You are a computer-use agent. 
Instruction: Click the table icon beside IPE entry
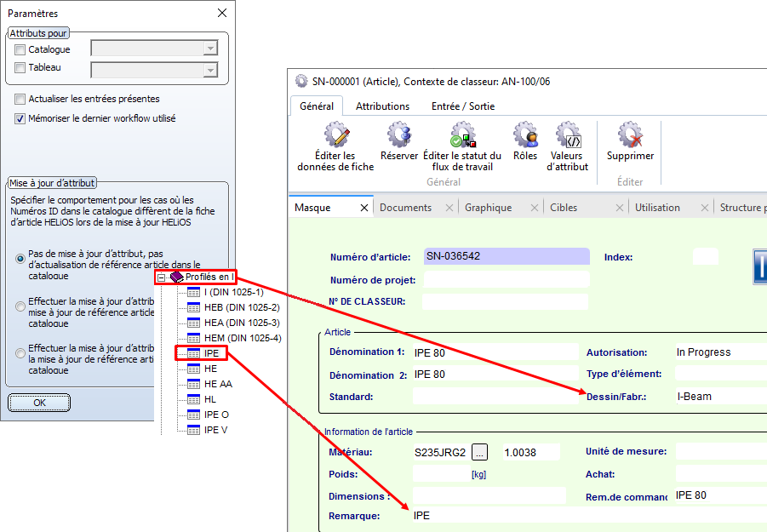194,353
